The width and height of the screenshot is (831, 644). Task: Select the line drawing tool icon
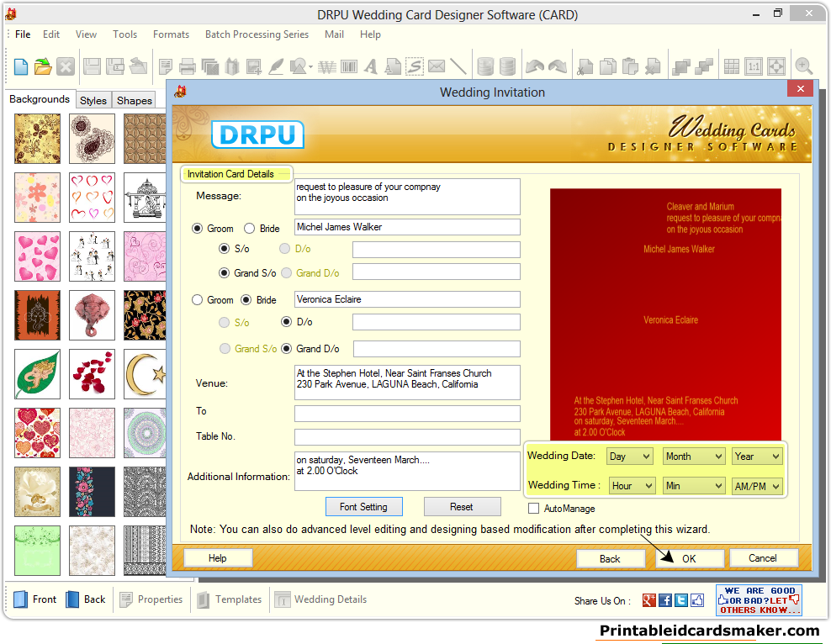(x=458, y=66)
